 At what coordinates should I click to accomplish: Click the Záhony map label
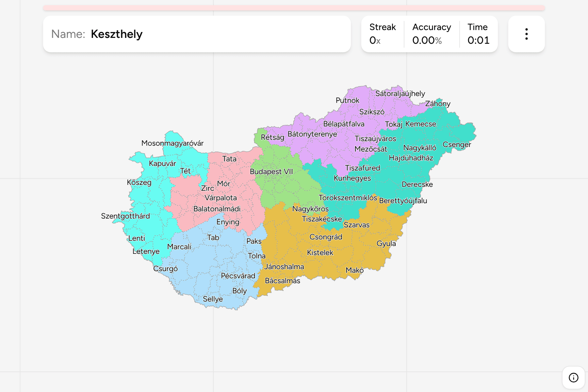(x=438, y=104)
